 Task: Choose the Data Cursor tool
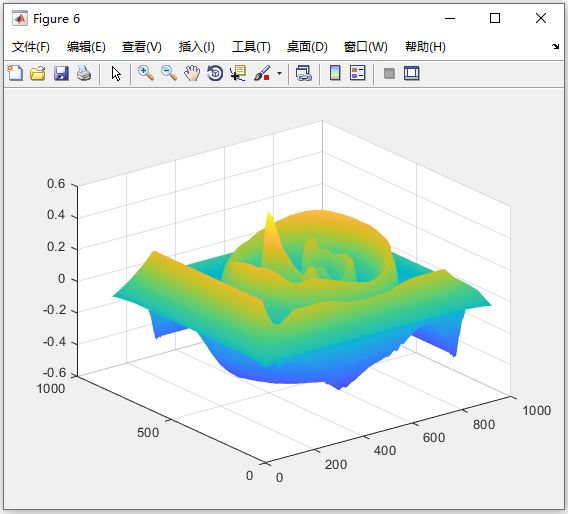[238, 73]
